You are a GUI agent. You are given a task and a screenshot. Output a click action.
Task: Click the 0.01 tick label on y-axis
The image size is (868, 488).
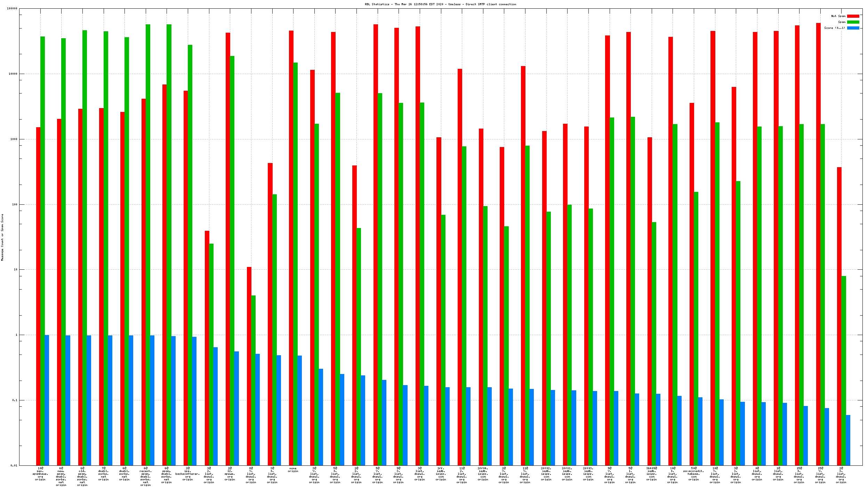[x=14, y=466]
